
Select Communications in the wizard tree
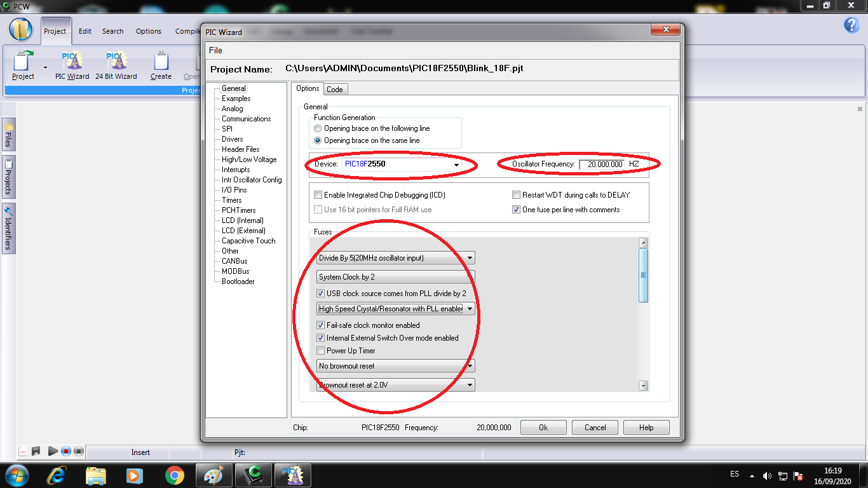(x=247, y=119)
